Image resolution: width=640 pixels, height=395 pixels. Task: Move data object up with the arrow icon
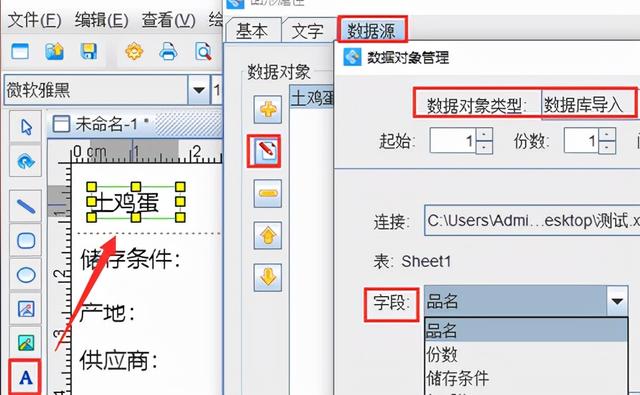267,235
